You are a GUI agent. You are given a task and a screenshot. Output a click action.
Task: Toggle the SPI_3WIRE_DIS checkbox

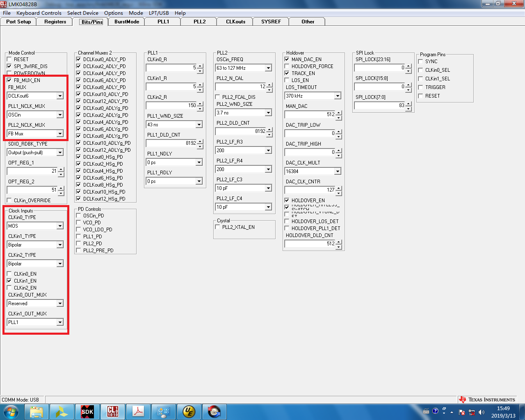9,66
